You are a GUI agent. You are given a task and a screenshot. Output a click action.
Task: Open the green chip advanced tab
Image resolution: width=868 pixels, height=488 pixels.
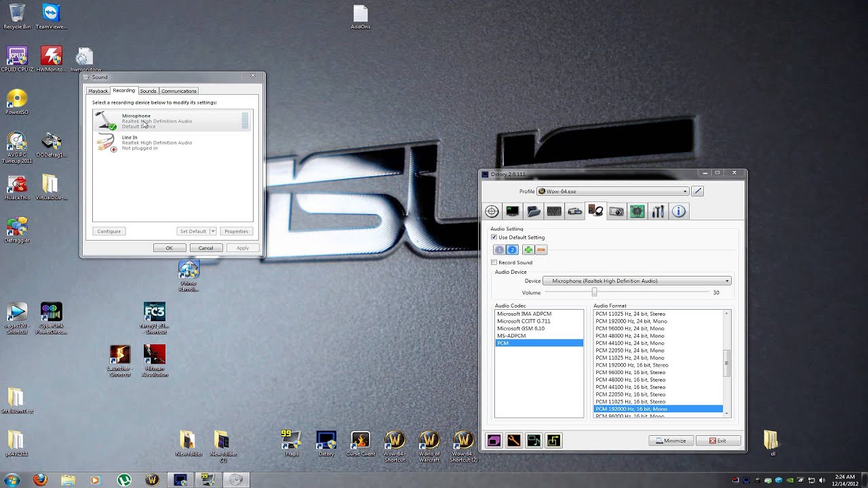coord(637,211)
